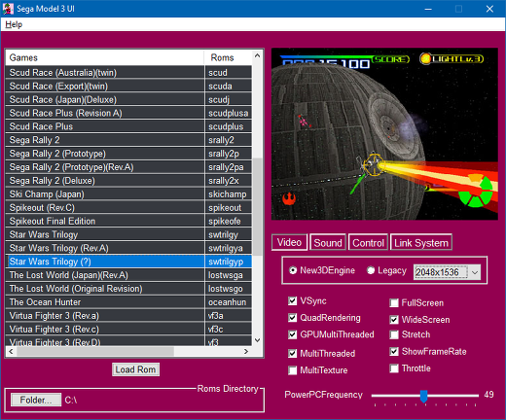Viewport: 506px width, 420px height.
Task: Turn off ShowFrameRate checkbox
Action: (394, 351)
